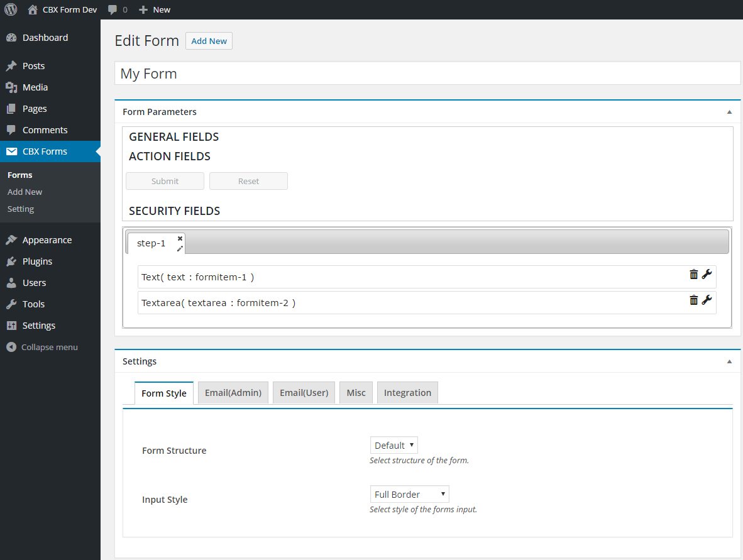Viewport: 743px width, 560px height.
Task: Open wrench settings for Textarea formitem-2
Action: 707,300
